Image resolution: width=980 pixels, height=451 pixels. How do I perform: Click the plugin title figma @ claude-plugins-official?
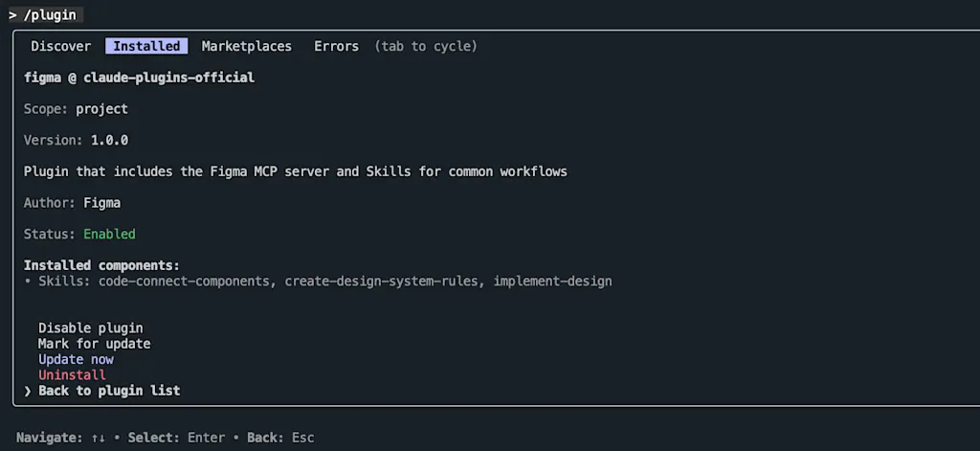coord(139,78)
